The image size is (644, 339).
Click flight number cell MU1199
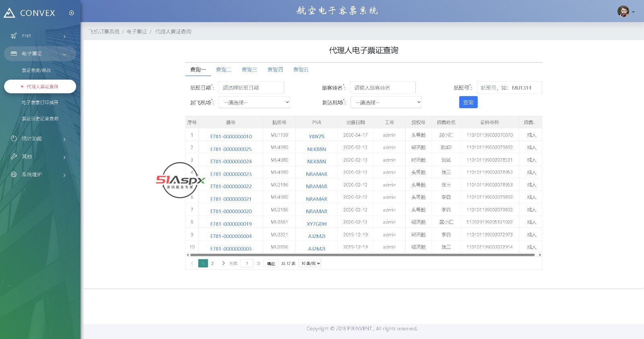pos(279,135)
